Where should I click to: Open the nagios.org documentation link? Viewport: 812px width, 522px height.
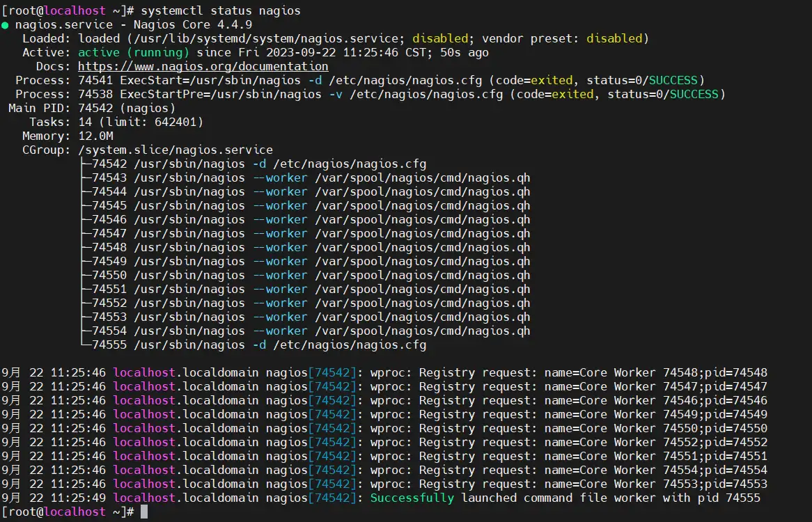202,66
